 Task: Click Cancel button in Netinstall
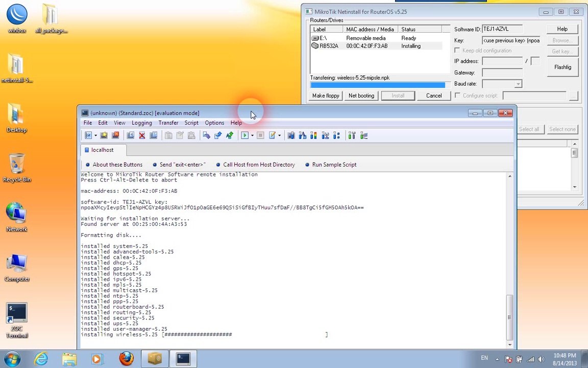pyautogui.click(x=434, y=96)
